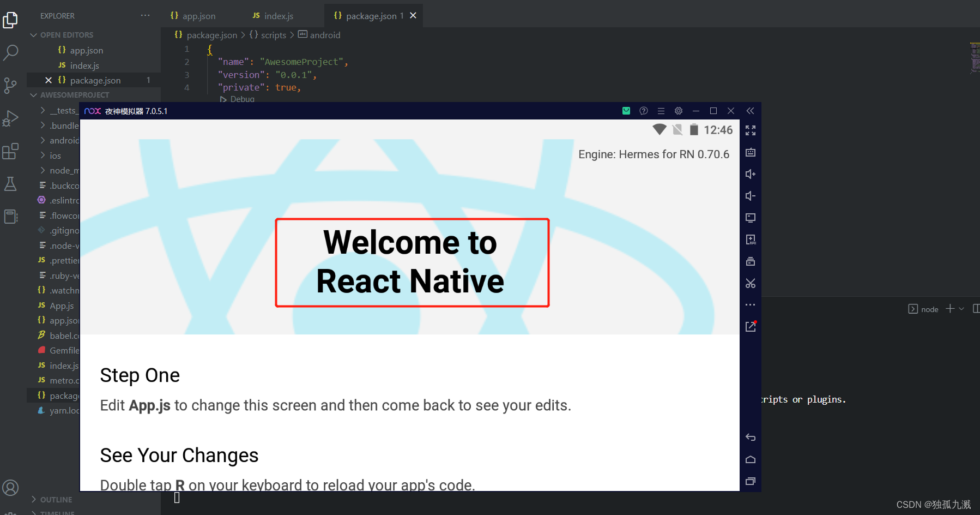980x515 pixels.
Task: Close the package.json editor tab
Action: coord(413,15)
